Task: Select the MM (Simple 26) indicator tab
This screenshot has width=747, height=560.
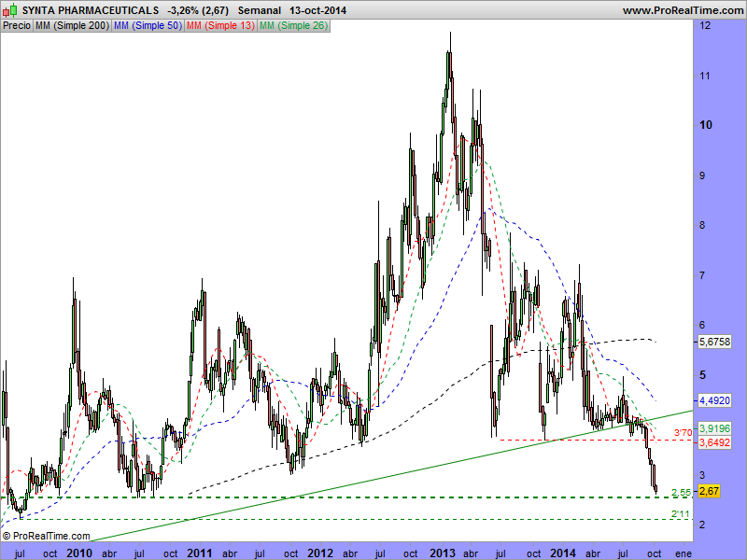Action: click(x=293, y=26)
